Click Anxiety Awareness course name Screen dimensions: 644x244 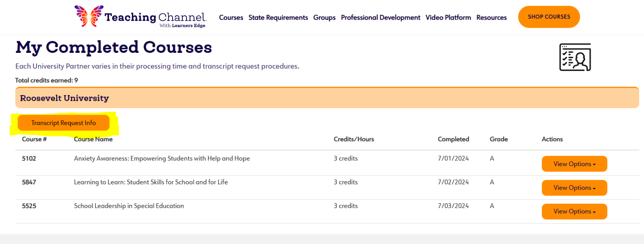tap(162, 158)
